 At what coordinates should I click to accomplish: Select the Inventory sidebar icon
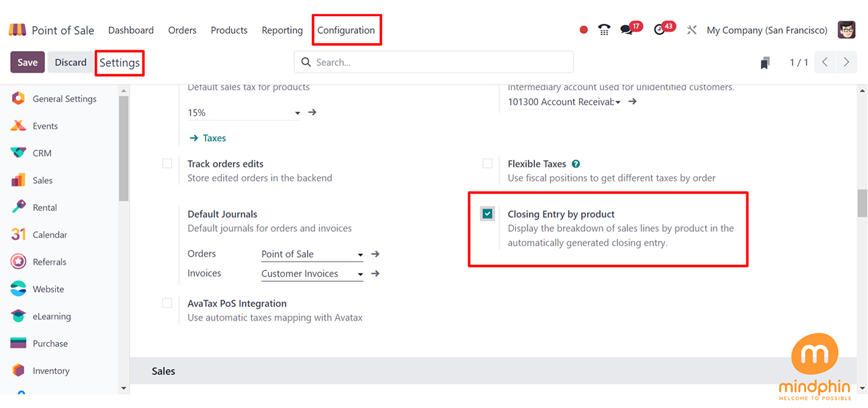19,370
